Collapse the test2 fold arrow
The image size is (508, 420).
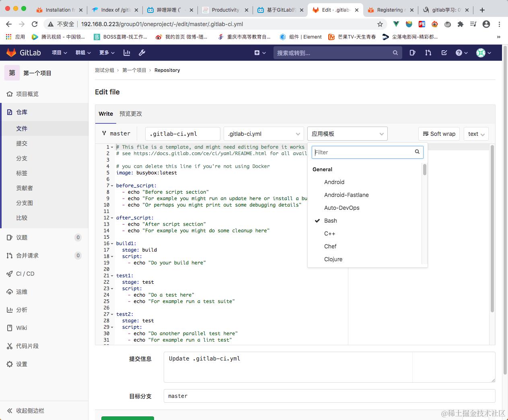(112, 314)
